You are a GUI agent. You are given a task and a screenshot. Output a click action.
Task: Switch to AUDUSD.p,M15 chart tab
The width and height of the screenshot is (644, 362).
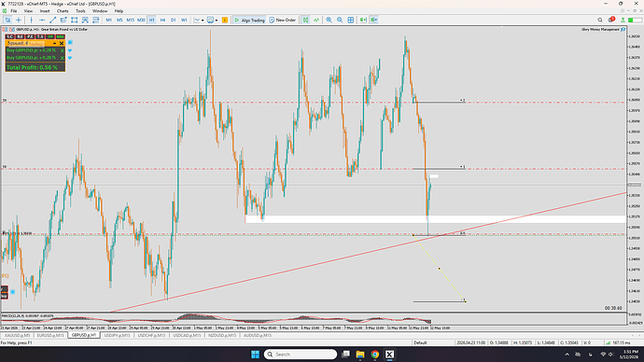(x=258, y=335)
